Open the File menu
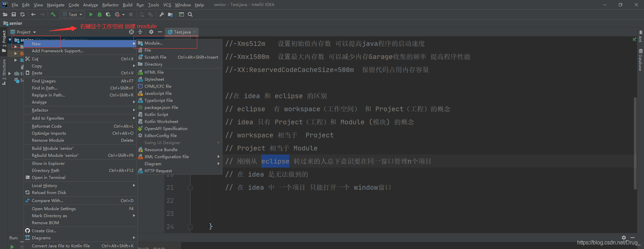Viewport: 644px width, 249px height. click(x=15, y=5)
